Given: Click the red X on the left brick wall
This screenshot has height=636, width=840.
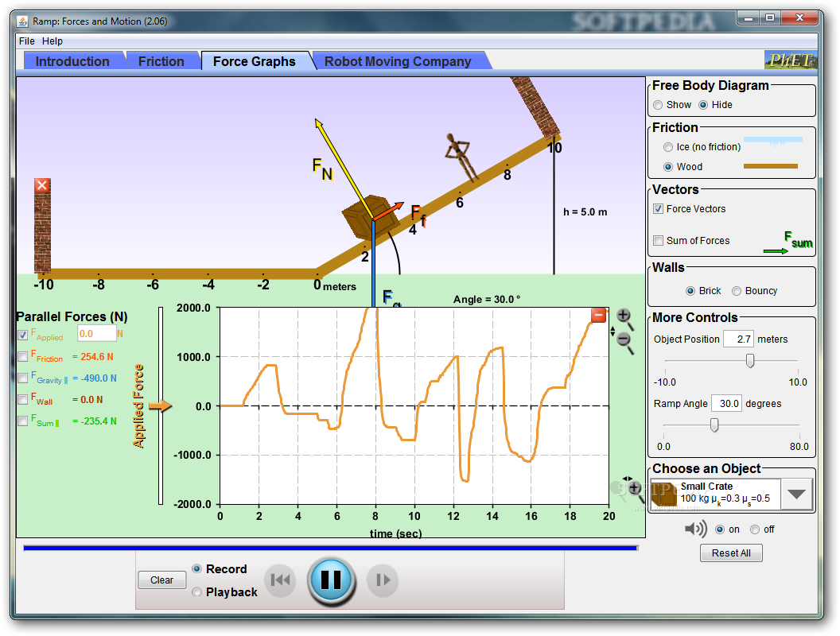Looking at the screenshot, I should coord(42,185).
